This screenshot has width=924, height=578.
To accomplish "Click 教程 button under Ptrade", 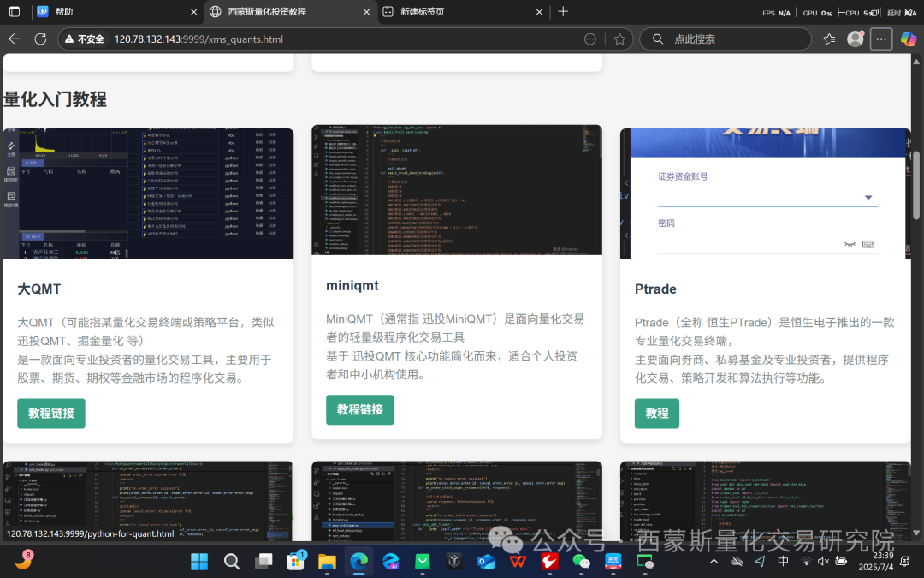I will pyautogui.click(x=657, y=414).
